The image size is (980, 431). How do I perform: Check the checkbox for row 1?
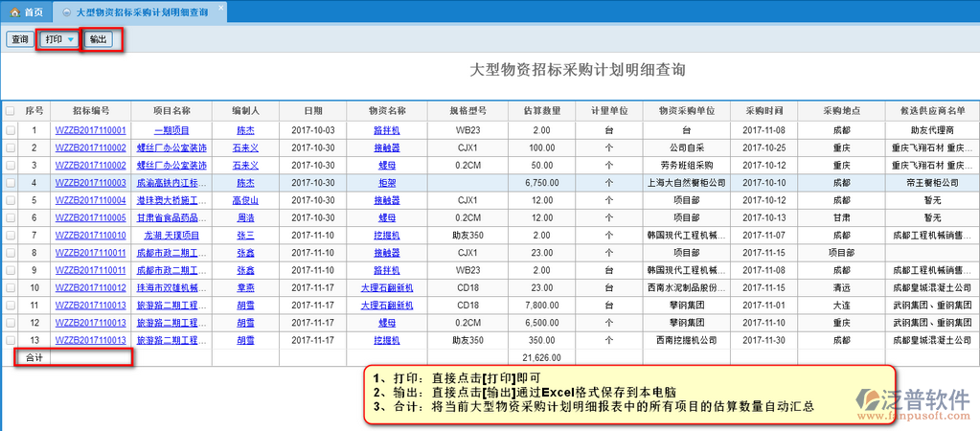point(10,130)
